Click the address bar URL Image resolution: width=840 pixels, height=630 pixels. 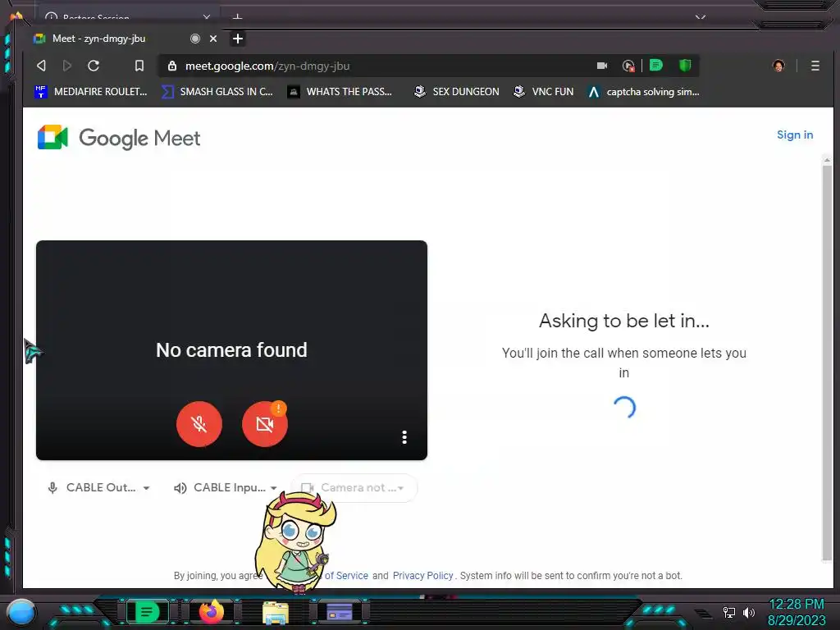tap(267, 66)
